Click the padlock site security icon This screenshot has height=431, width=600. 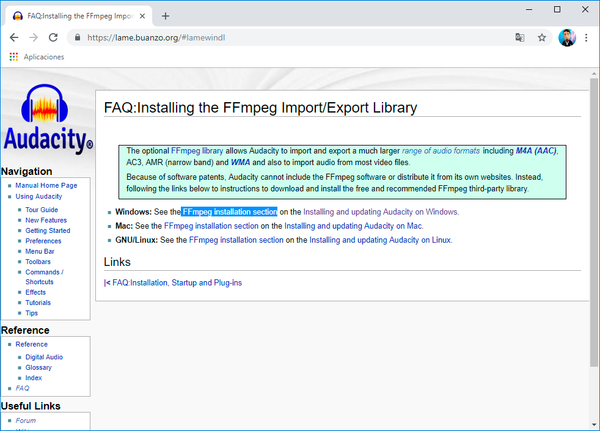(x=78, y=38)
